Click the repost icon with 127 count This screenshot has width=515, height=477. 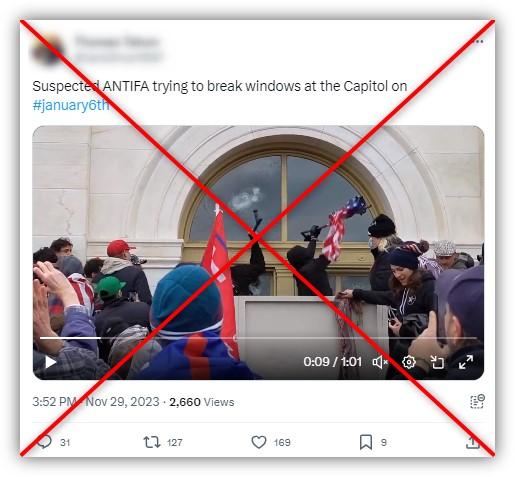[x=152, y=442]
